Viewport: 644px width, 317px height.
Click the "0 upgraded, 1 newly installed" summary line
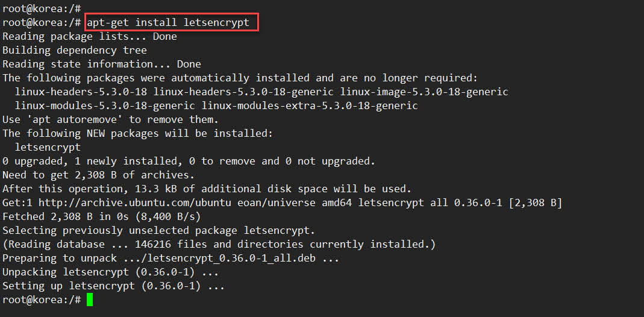tap(189, 161)
